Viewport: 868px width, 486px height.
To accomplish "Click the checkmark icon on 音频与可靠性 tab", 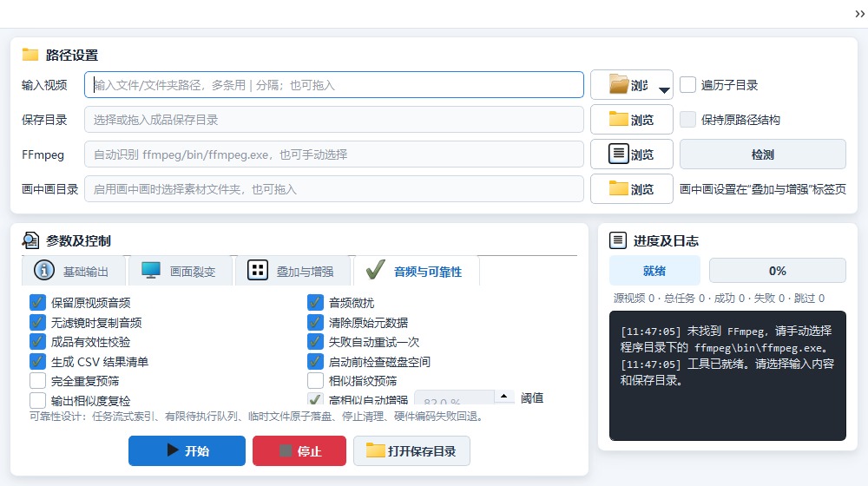I will [375, 270].
